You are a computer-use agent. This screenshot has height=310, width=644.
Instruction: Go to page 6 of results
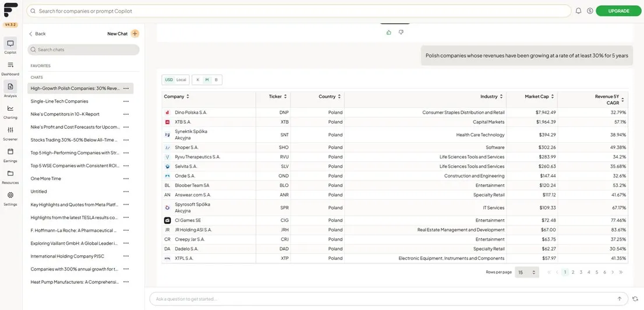pyautogui.click(x=604, y=272)
